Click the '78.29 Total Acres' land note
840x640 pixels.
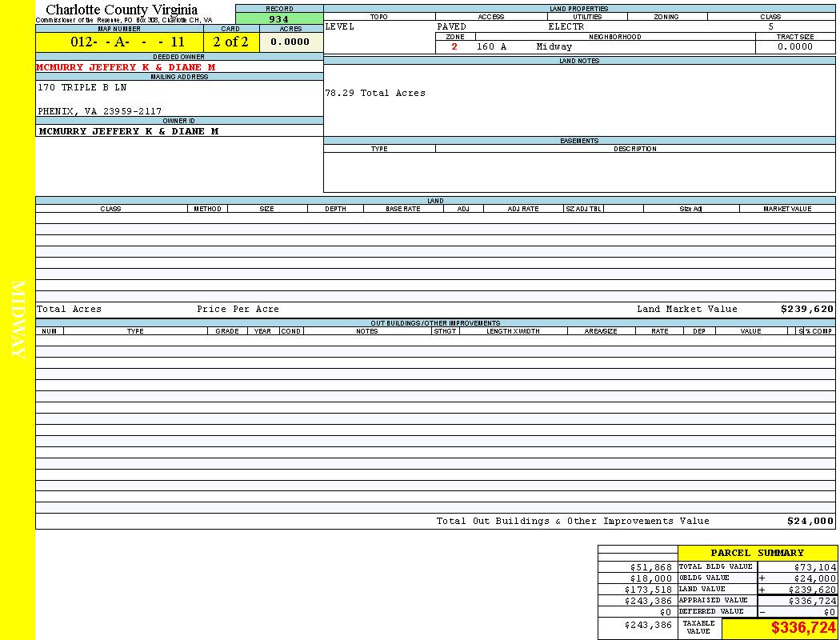pyautogui.click(x=375, y=93)
